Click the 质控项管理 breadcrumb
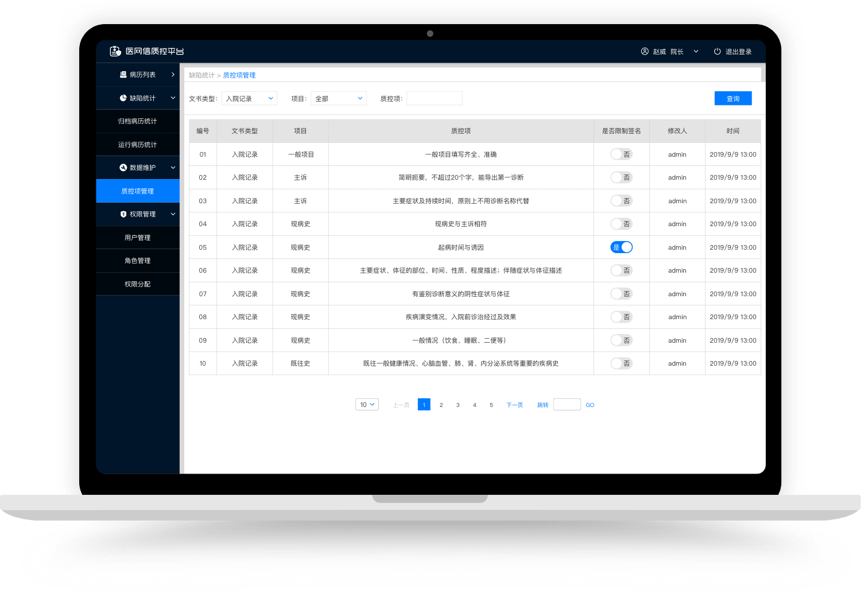Viewport: 868px width, 601px height. click(239, 75)
